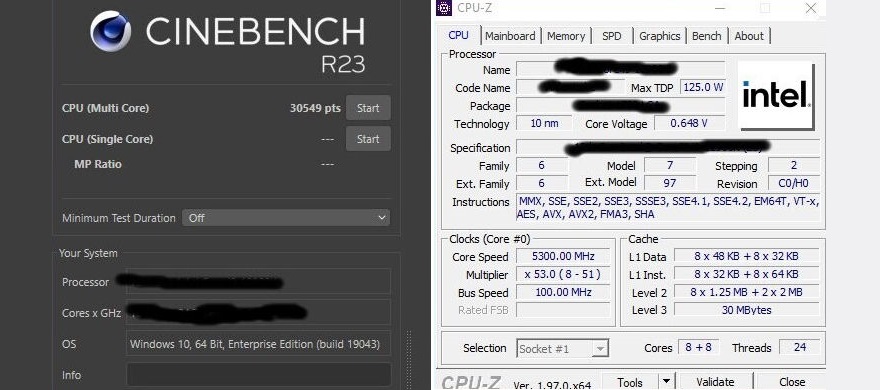Switch to the Bench tab

(x=707, y=36)
